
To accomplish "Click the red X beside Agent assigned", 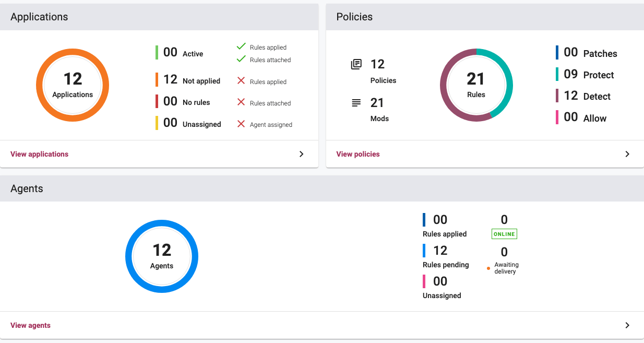I will pyautogui.click(x=241, y=124).
